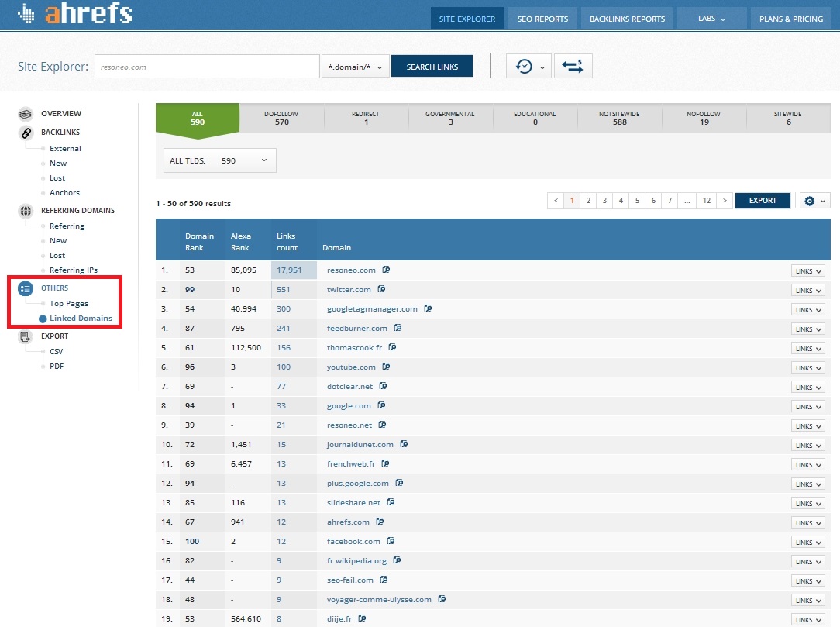Screen dimensions: 840x627
Task: Go to Plans & Pricing
Action: tap(791, 19)
